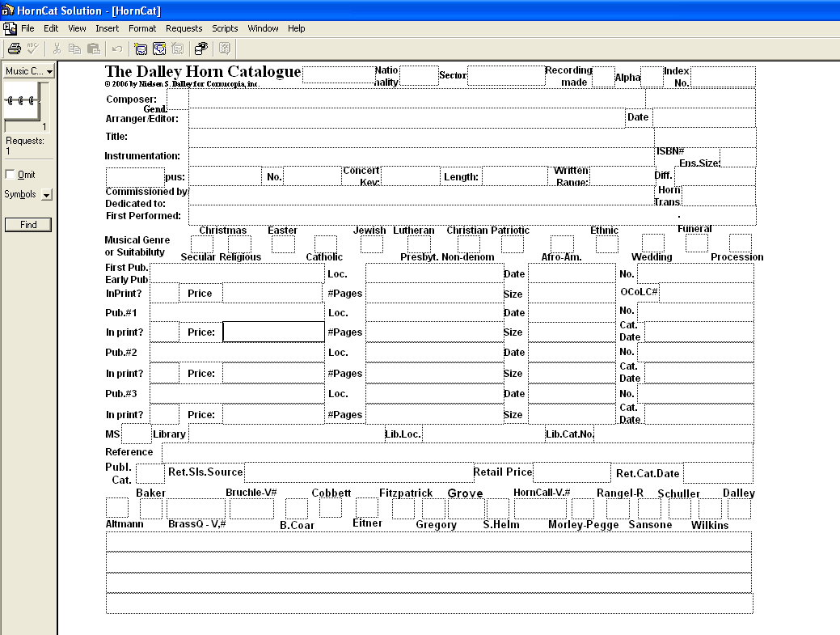
Task: Click the Cut scissors icon
Action: click(57, 49)
